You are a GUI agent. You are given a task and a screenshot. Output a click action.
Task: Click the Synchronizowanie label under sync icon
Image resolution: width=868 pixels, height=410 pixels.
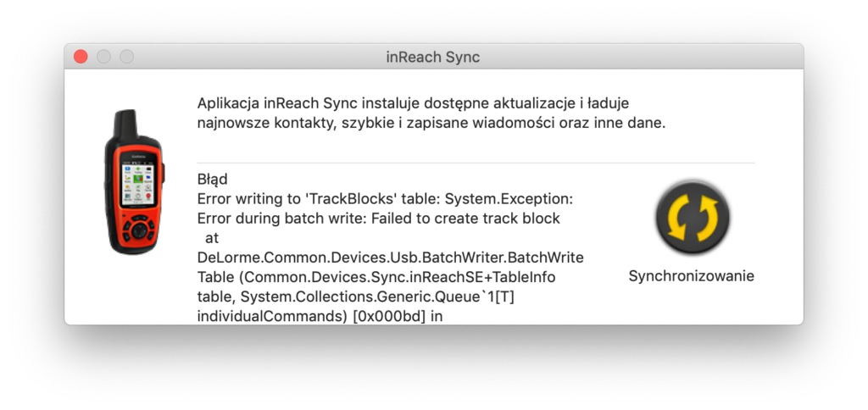[x=692, y=275]
